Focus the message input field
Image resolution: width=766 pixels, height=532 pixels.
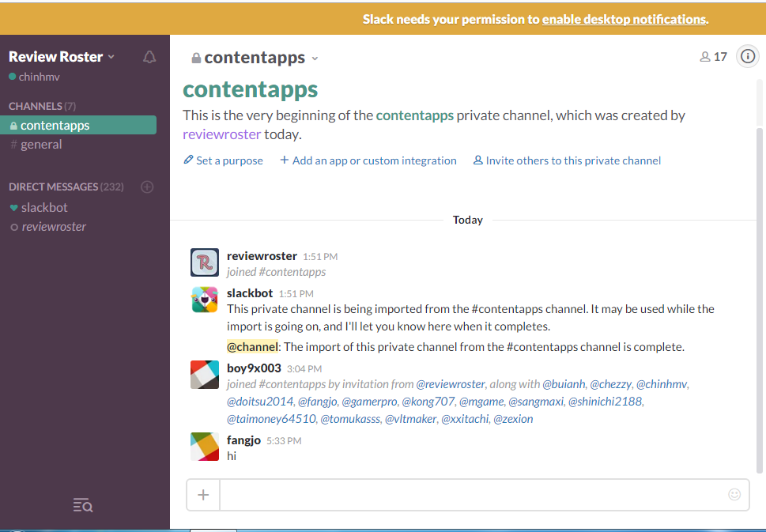point(472,495)
